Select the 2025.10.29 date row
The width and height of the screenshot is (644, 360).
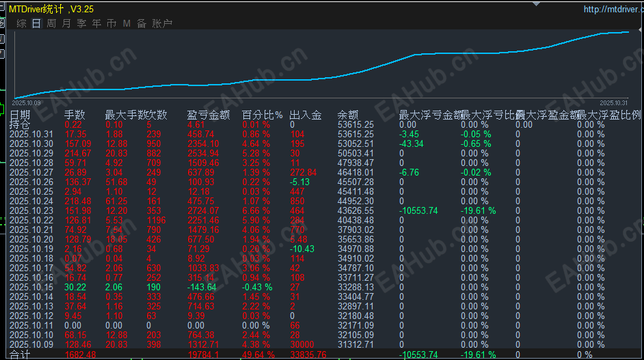31,153
